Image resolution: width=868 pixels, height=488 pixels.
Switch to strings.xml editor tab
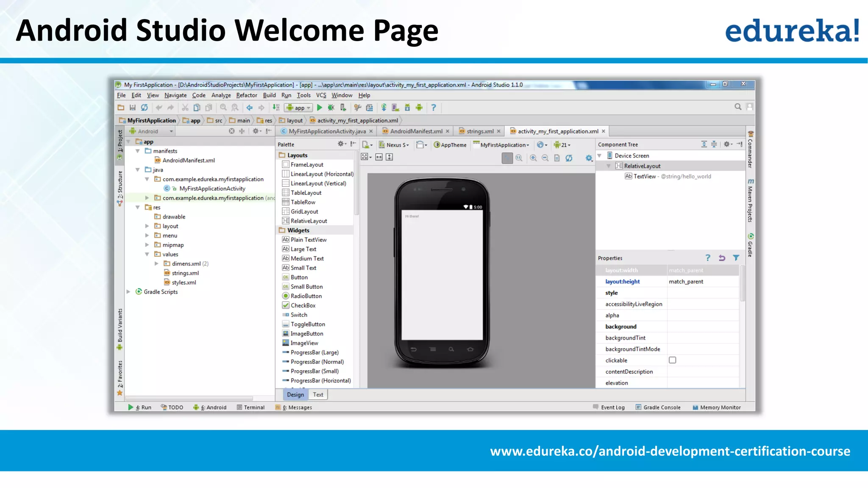point(480,131)
